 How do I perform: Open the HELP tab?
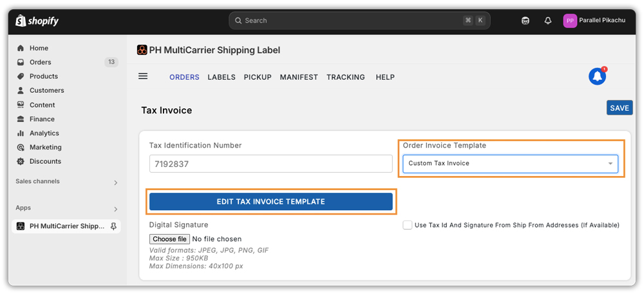pos(385,77)
